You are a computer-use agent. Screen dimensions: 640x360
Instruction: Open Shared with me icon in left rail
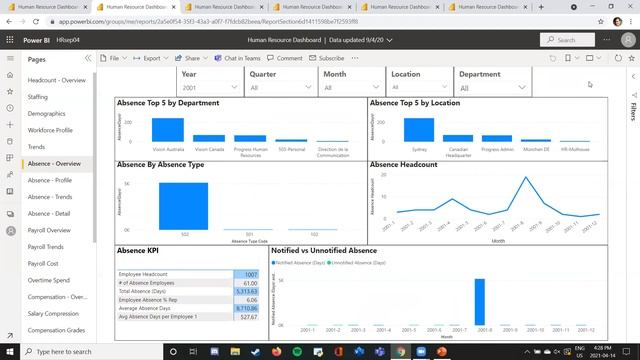[x=10, y=175]
